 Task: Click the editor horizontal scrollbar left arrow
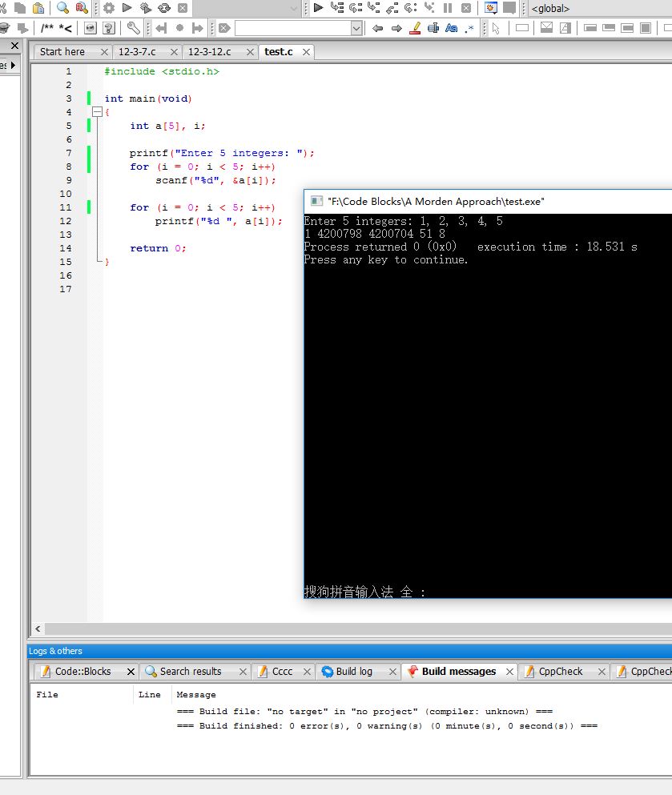pyautogui.click(x=38, y=628)
